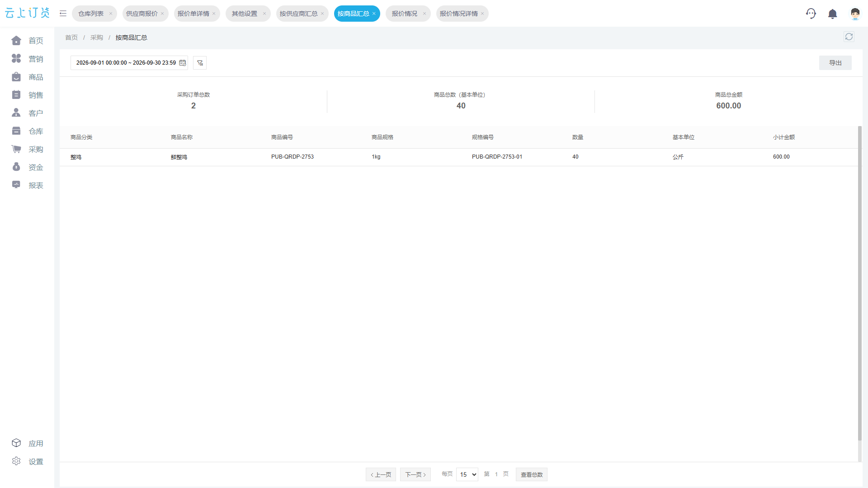Open the user avatar menu

855,14
